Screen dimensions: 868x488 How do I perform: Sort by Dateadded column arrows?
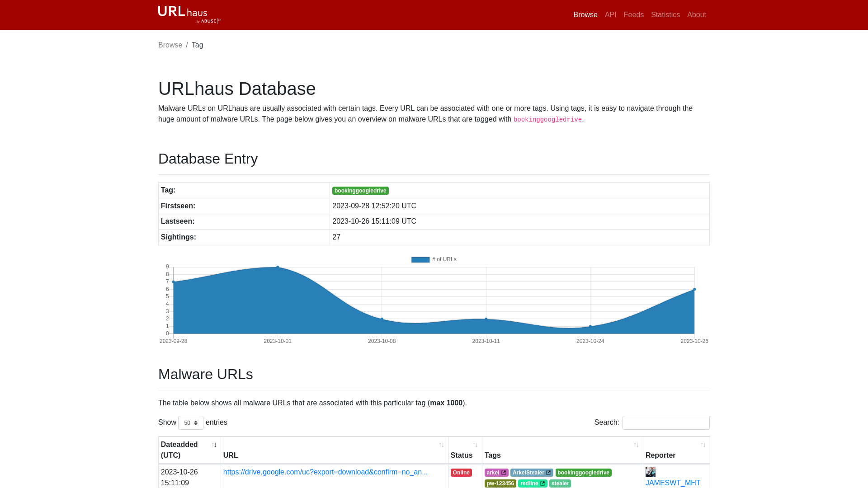pos(214,445)
